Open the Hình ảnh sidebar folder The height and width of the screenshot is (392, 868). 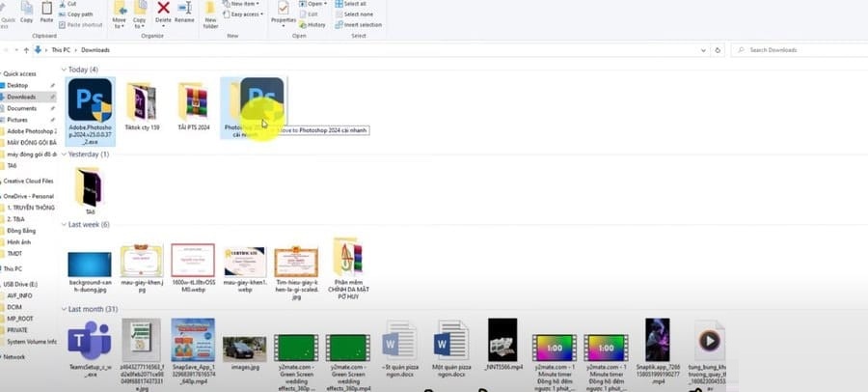coord(19,242)
